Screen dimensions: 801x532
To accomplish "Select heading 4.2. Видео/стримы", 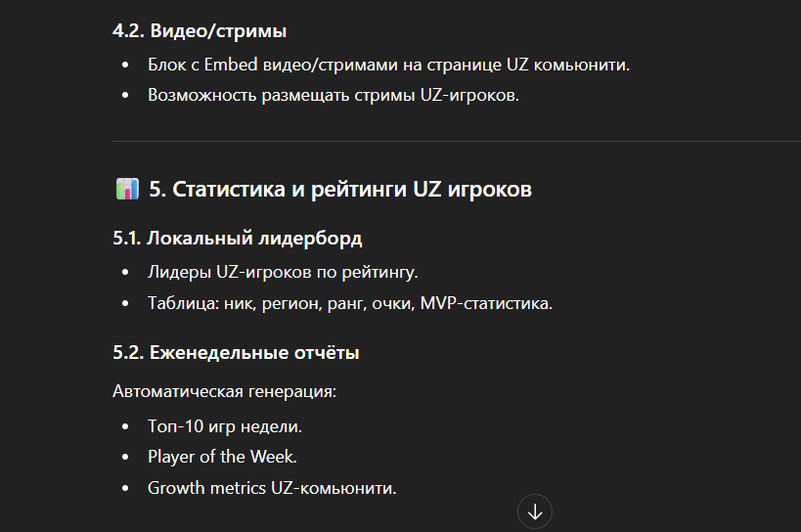I will (x=200, y=31).
